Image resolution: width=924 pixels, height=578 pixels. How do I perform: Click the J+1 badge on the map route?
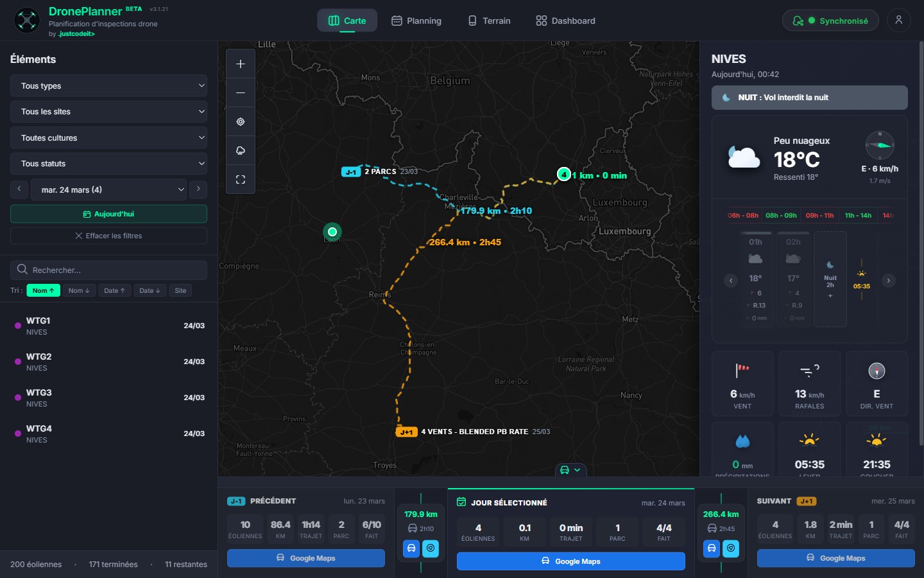click(407, 432)
